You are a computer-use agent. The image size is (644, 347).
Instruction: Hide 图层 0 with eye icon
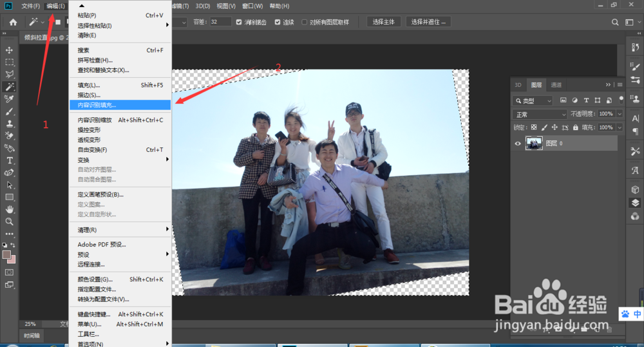click(x=518, y=144)
